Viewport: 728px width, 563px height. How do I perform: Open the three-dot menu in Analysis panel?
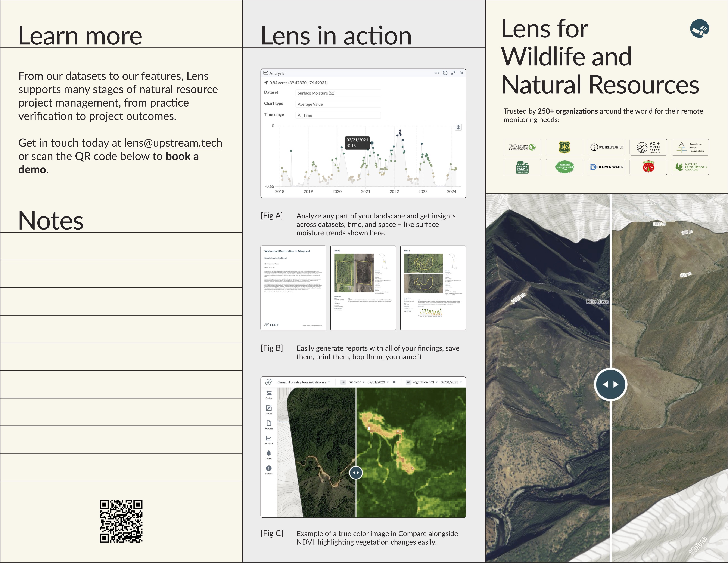point(437,73)
